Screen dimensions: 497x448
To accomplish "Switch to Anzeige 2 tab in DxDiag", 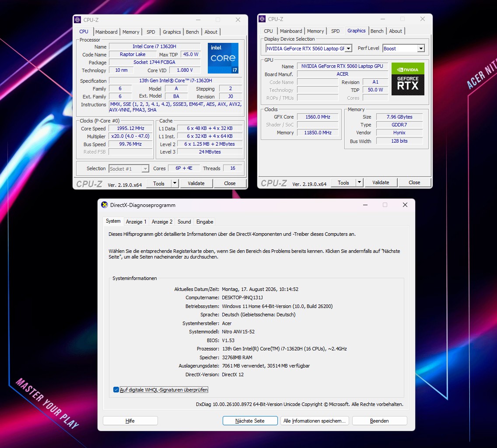I will [x=162, y=222].
